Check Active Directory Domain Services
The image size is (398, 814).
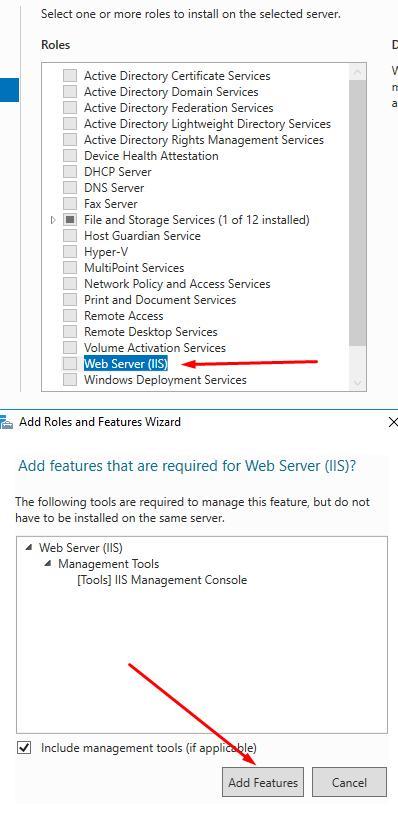click(x=70, y=92)
